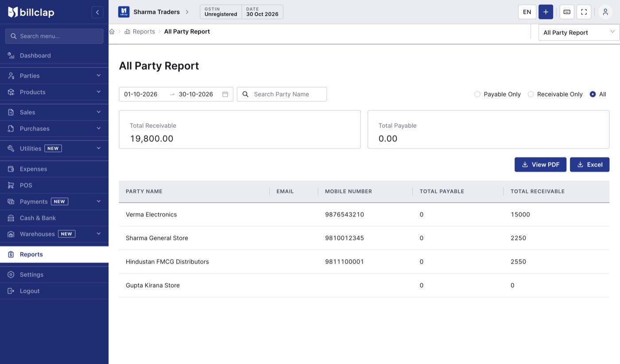The image size is (620, 364).
Task: Expand the Products menu
Action: click(x=54, y=92)
